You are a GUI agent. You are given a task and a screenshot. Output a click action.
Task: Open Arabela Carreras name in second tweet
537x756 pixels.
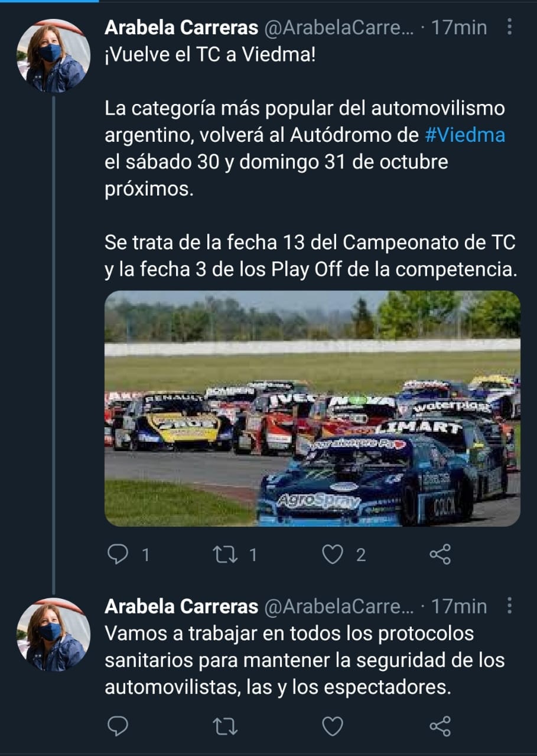tap(181, 606)
